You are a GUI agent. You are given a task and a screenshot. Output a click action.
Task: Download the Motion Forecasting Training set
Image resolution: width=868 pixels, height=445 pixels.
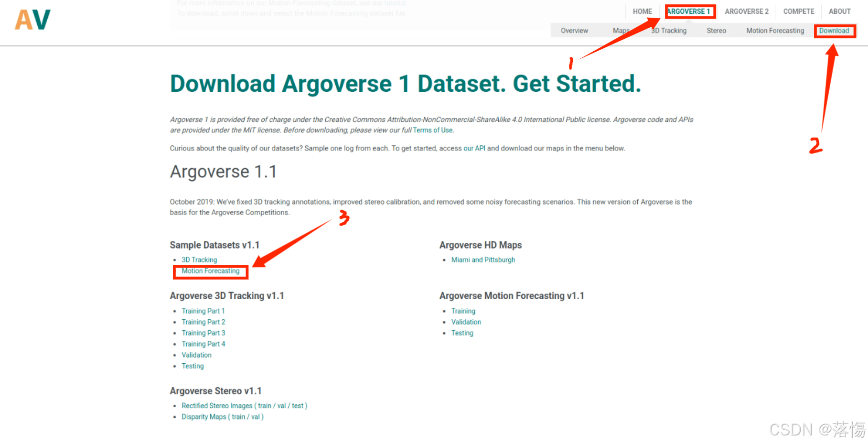[x=463, y=311]
